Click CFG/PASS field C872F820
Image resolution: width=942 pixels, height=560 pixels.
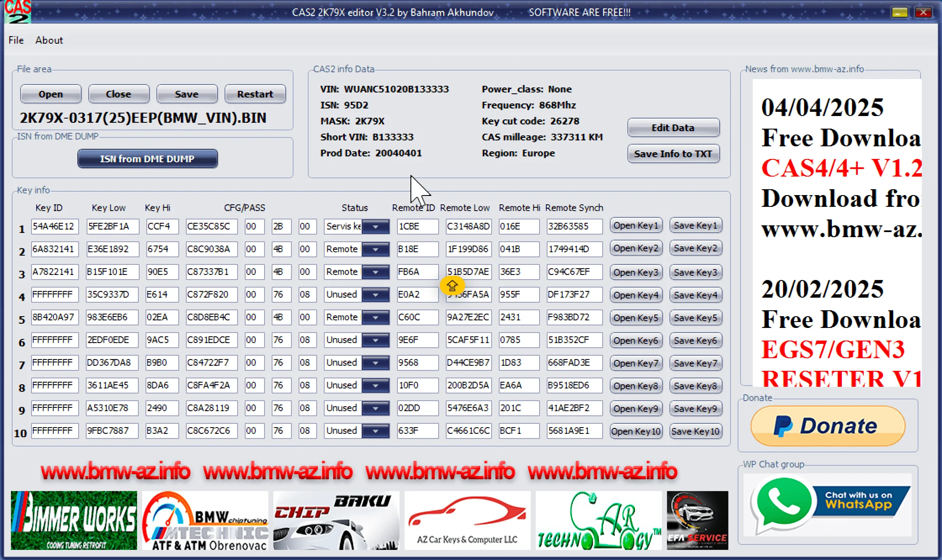[212, 295]
